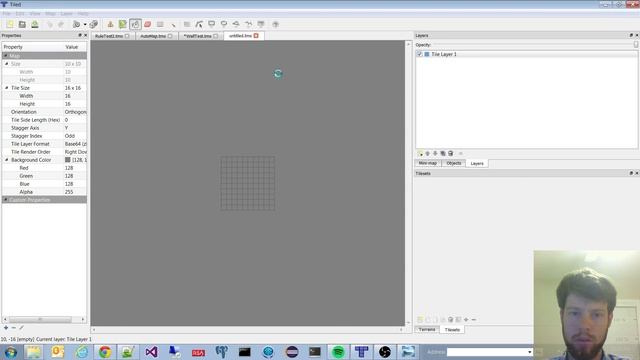Select the Rectangular Select tool
Image resolution: width=640 pixels, height=360 pixels.
click(160, 24)
